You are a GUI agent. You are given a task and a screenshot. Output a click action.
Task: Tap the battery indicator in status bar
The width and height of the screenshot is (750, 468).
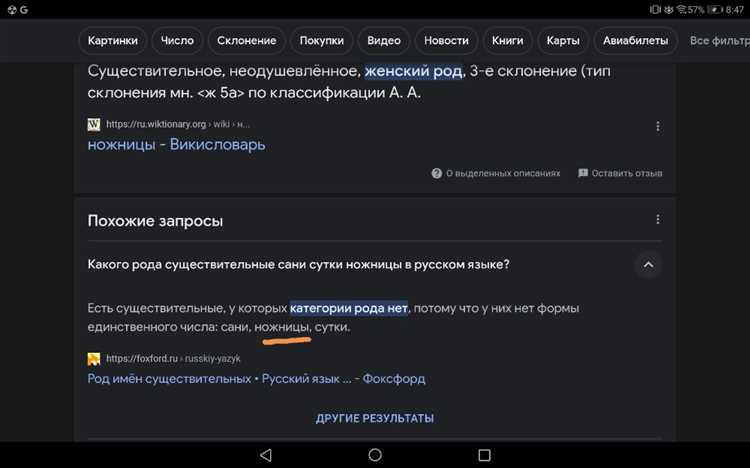tap(715, 10)
